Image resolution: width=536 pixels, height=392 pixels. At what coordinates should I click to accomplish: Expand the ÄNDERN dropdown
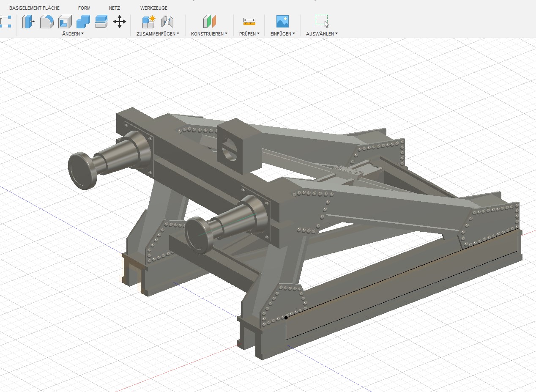pyautogui.click(x=73, y=33)
